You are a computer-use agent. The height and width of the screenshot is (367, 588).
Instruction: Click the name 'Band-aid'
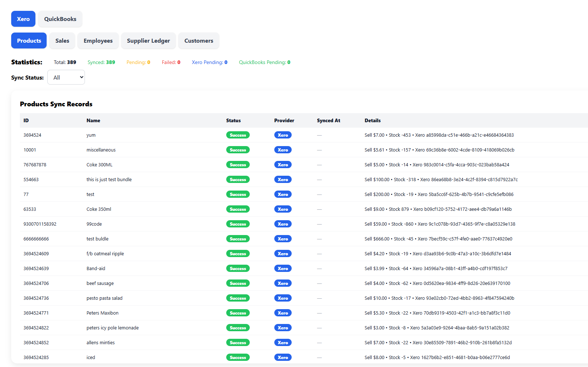[96, 268]
